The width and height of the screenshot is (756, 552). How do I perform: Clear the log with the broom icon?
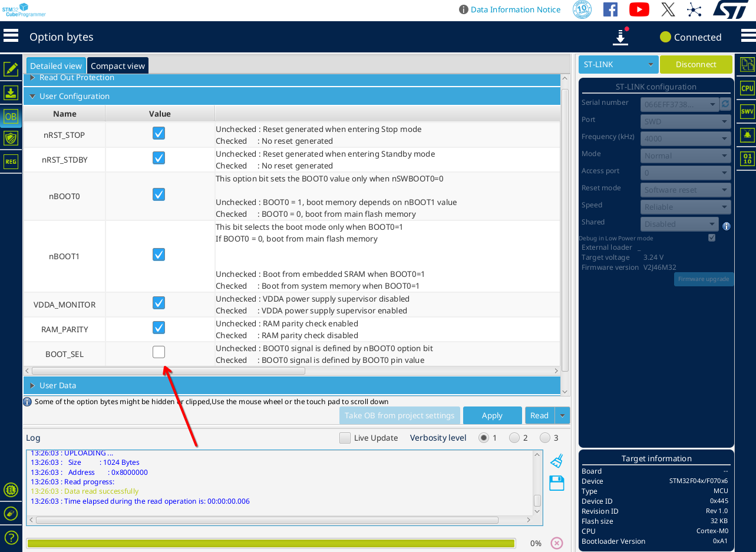tap(557, 461)
